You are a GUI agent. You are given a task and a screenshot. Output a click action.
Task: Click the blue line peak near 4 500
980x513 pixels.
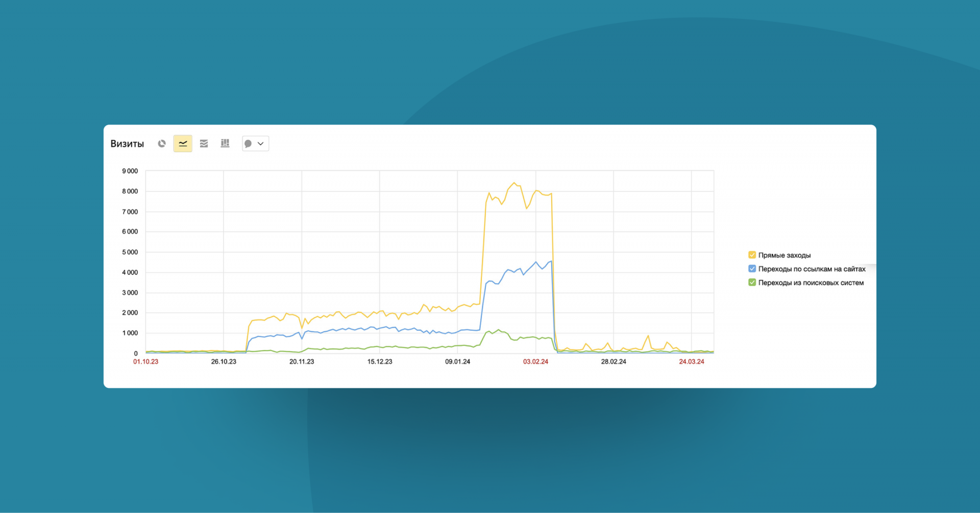pos(551,261)
